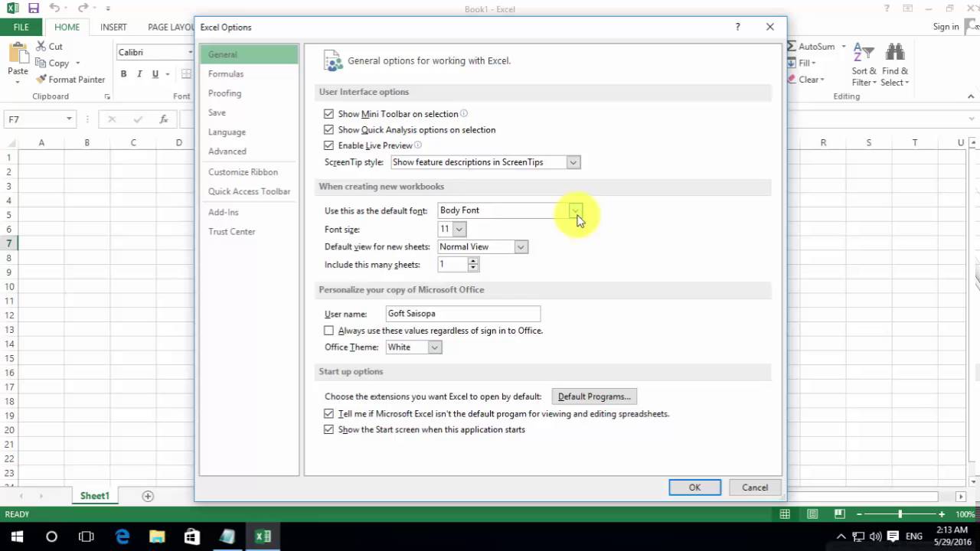
Task: Toggle Show Quick Analysis options on selection
Action: [x=329, y=130]
